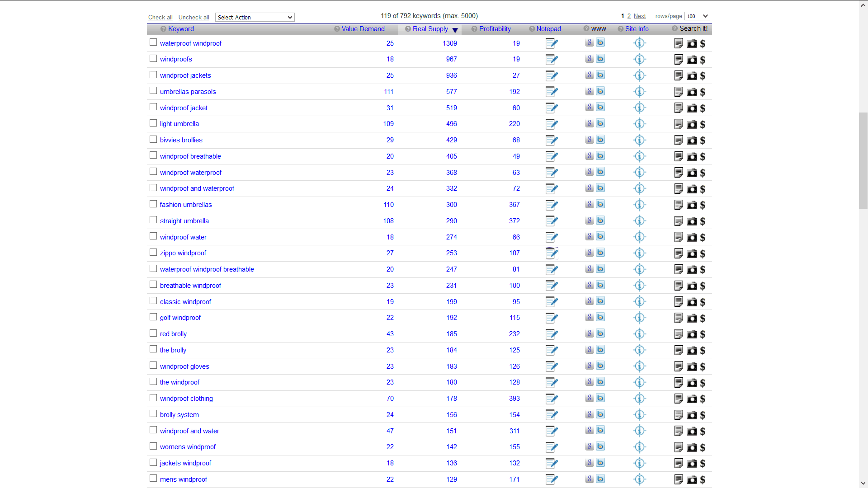Open notepad icon for umbrellas parasols row

pyautogui.click(x=552, y=92)
